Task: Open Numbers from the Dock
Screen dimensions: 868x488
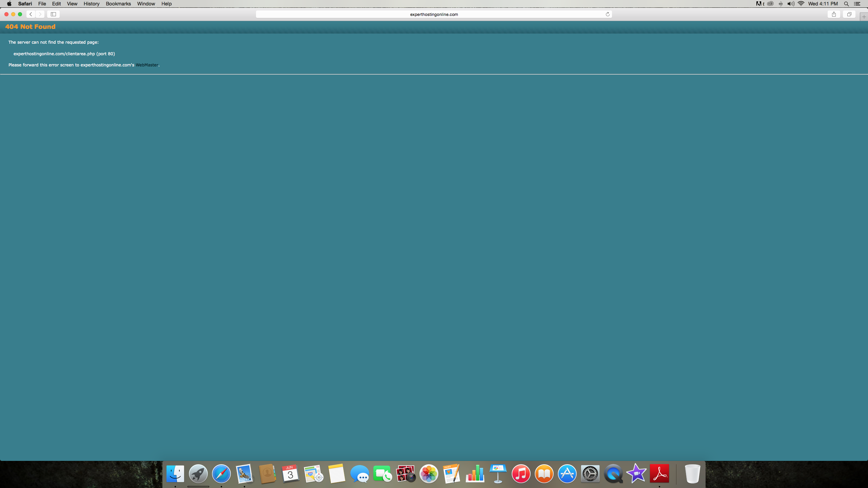Action: click(475, 473)
